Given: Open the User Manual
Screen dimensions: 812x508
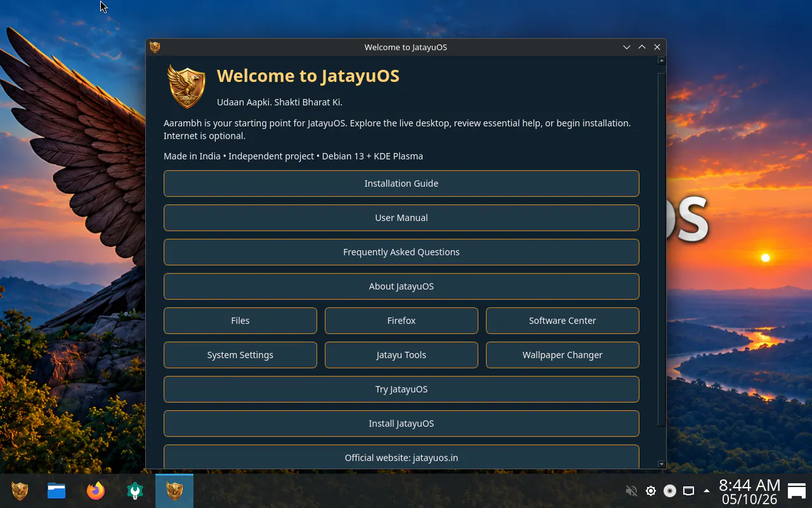Looking at the screenshot, I should (x=402, y=218).
